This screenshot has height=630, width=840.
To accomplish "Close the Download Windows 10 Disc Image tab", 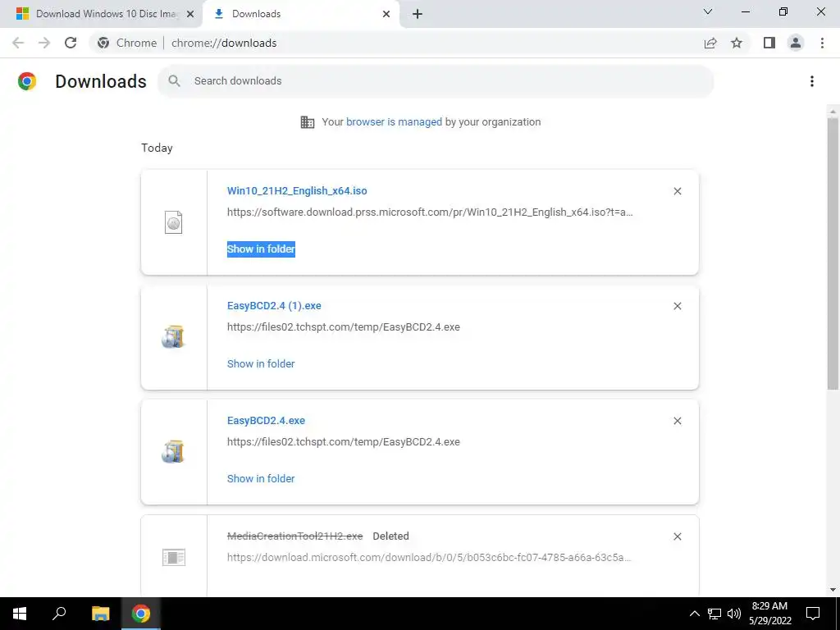I will (189, 14).
